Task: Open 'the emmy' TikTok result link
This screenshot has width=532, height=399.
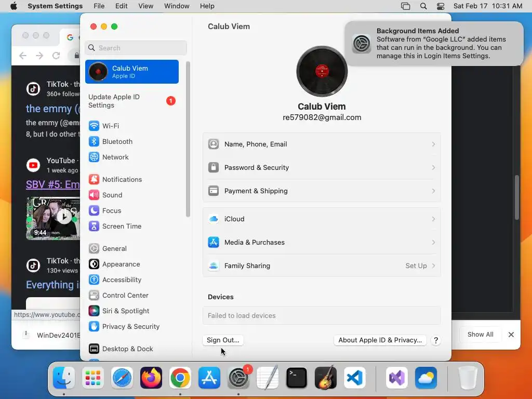Action: coord(53,109)
